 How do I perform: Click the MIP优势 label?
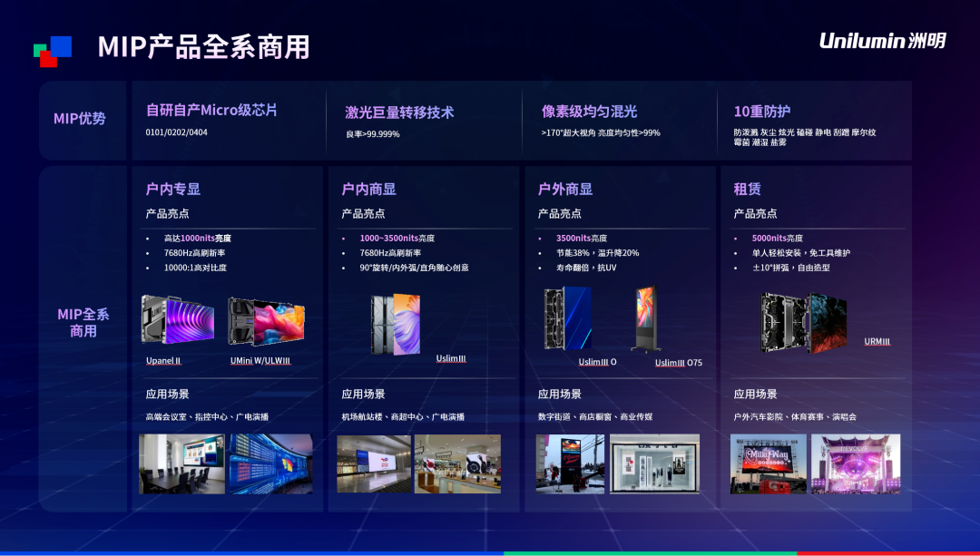[79, 119]
